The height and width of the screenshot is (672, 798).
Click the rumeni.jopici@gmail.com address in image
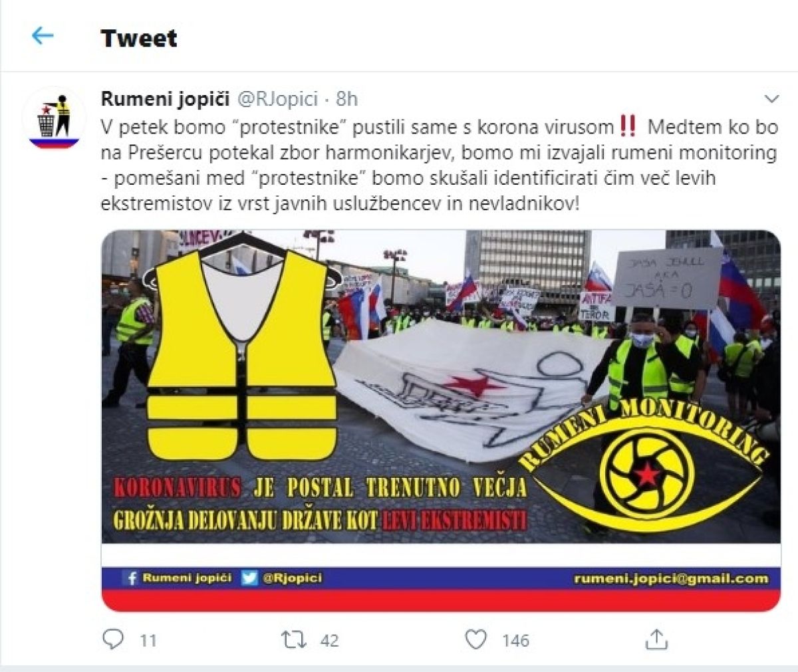(671, 579)
